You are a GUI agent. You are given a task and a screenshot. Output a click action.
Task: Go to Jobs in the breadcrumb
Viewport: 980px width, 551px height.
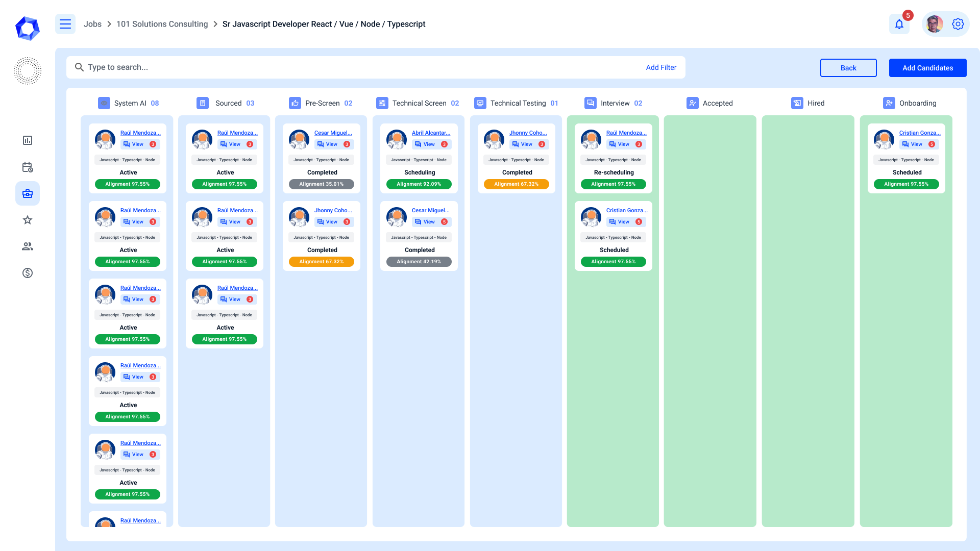click(92, 24)
